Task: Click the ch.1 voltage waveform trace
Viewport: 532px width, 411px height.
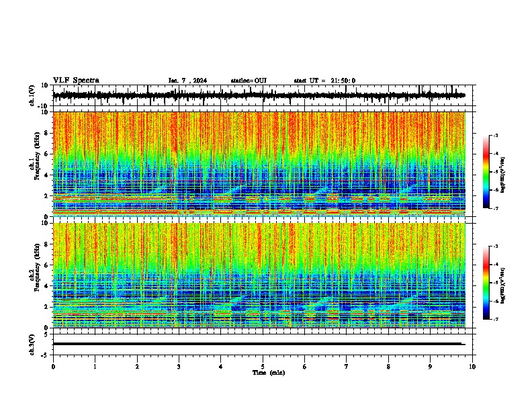Action: 259,95
